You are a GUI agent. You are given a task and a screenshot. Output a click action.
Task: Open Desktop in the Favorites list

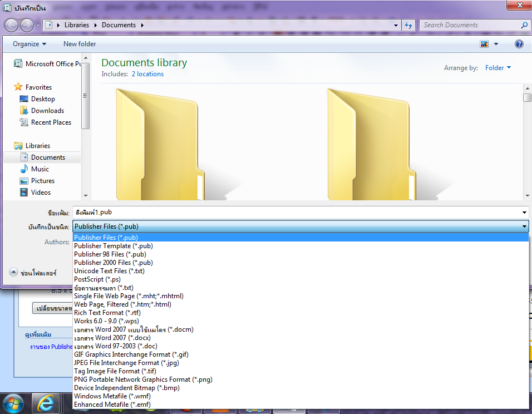(x=37, y=99)
